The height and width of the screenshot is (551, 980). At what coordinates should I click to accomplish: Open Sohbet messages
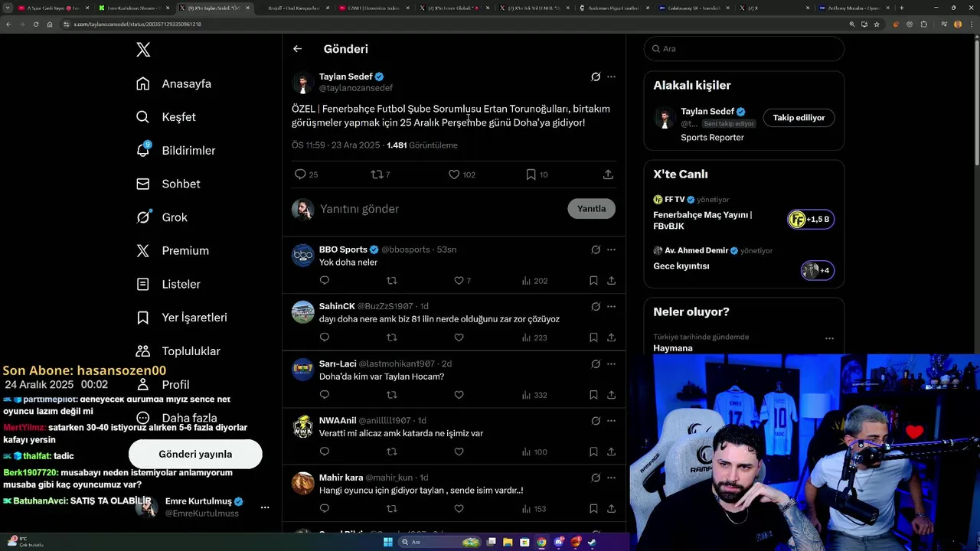(168, 184)
